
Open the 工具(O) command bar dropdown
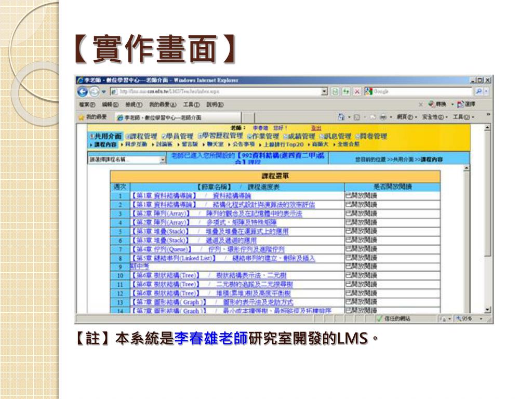click(463, 117)
